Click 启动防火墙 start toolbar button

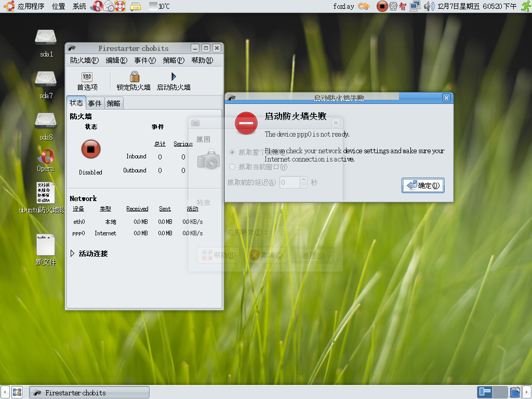point(174,82)
